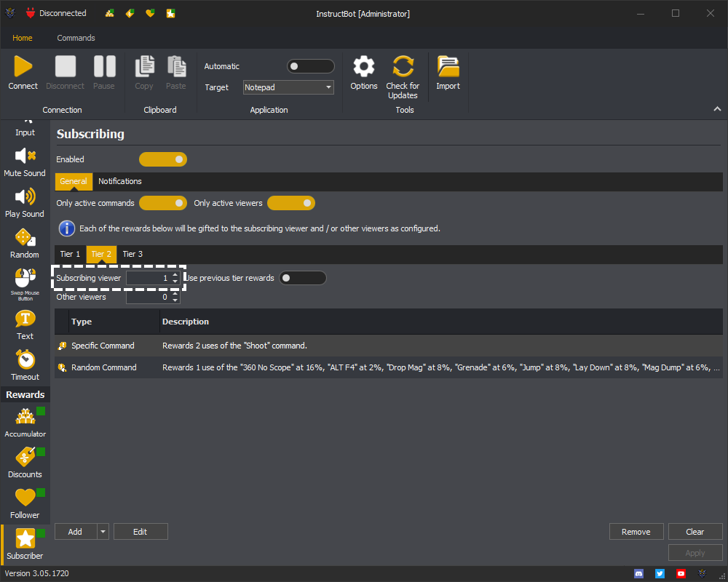Viewport: 728px width, 582px height.
Task: Open Follower rewards in sidebar
Action: point(25,504)
